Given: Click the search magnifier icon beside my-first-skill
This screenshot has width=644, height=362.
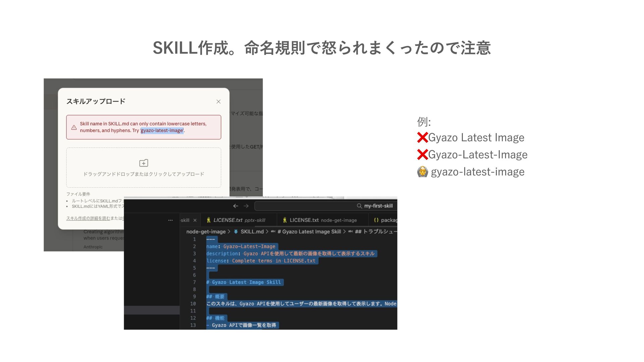Looking at the screenshot, I should pyautogui.click(x=359, y=206).
